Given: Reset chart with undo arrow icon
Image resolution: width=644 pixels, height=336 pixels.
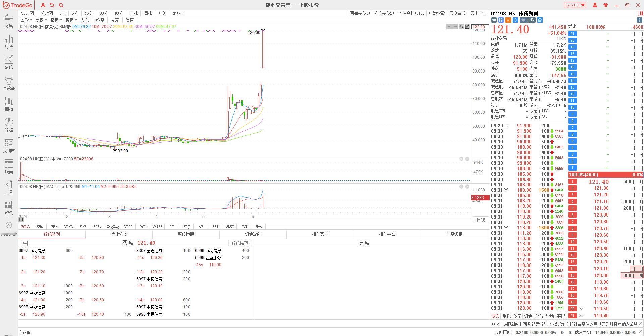Looking at the screenshot, I should (461, 27).
